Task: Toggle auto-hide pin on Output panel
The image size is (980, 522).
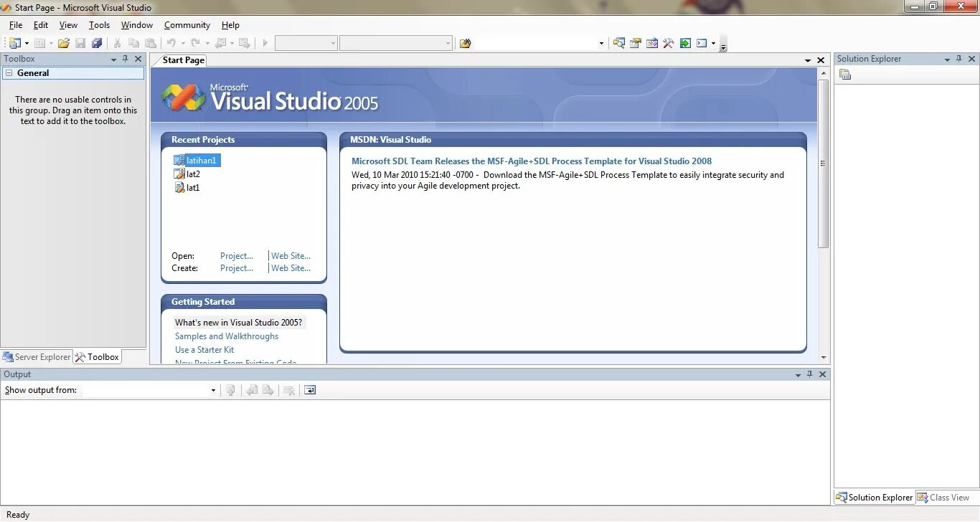Action: (810, 374)
